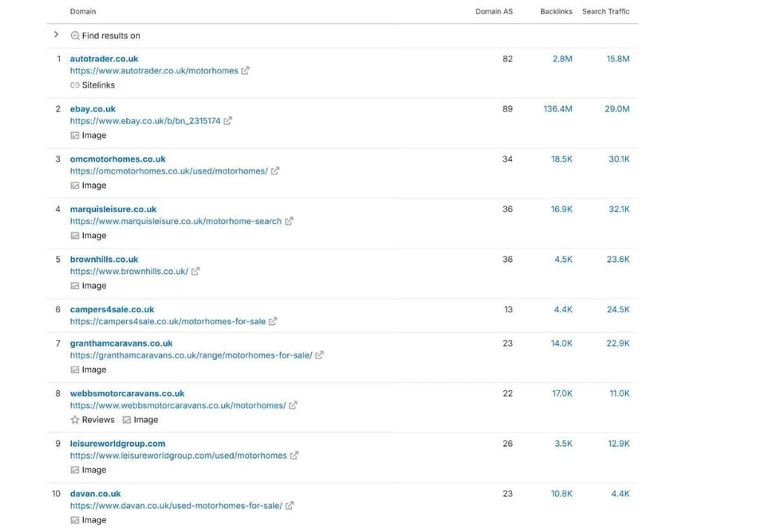The image size is (760, 532).
Task: Click the magnifier icon beside Find results on
Action: click(75, 36)
